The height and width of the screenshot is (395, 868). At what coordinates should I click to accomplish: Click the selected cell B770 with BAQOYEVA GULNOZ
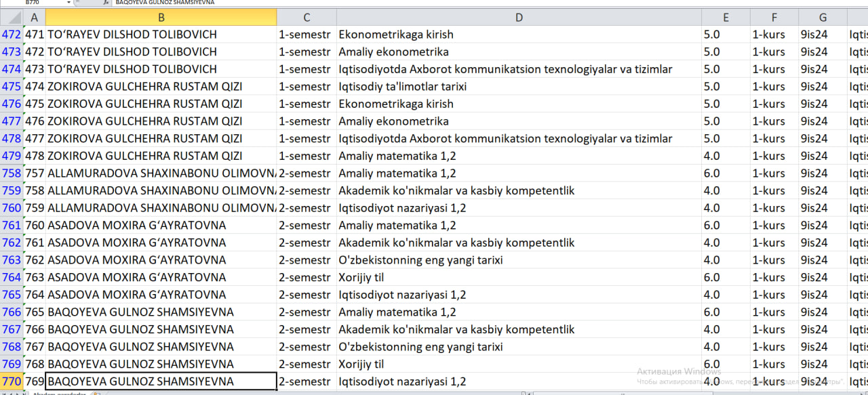point(161,381)
